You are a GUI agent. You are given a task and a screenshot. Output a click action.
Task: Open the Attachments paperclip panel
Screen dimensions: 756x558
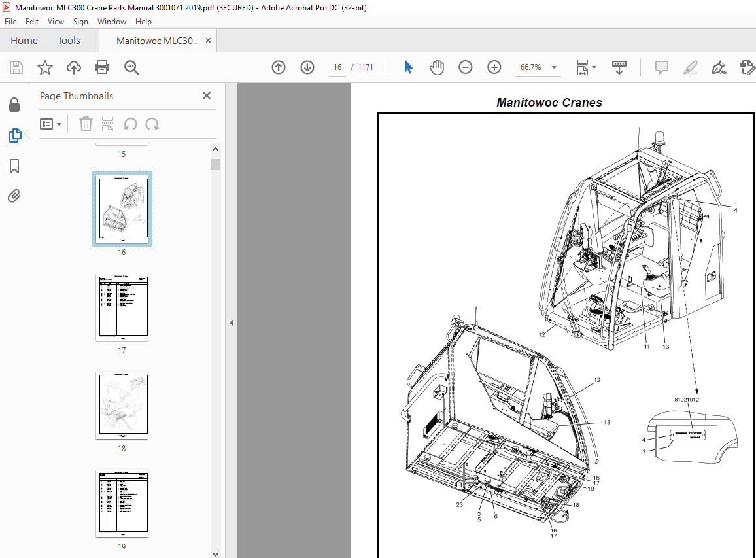tap(14, 196)
